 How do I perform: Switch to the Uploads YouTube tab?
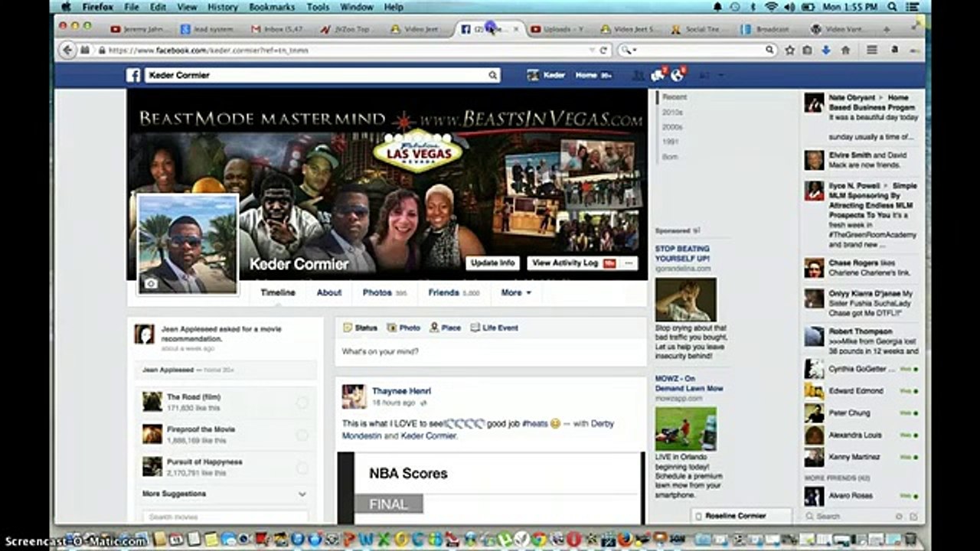(559, 29)
